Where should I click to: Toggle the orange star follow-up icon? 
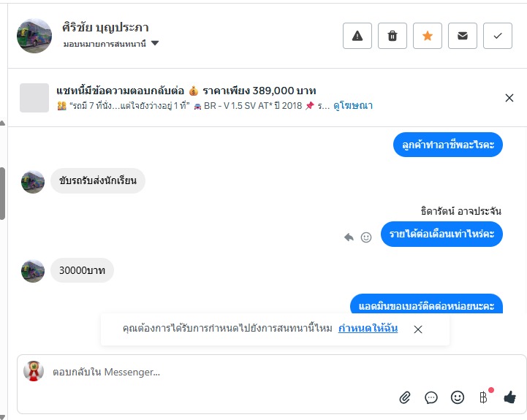tap(427, 36)
